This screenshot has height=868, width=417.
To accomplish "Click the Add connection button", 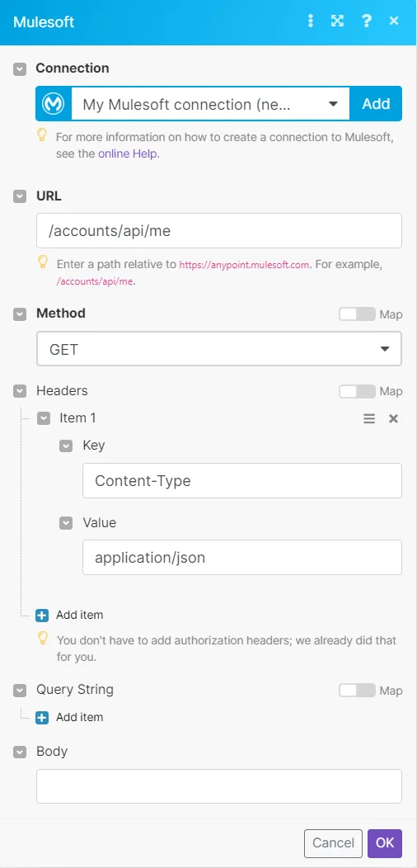I will click(x=376, y=103).
